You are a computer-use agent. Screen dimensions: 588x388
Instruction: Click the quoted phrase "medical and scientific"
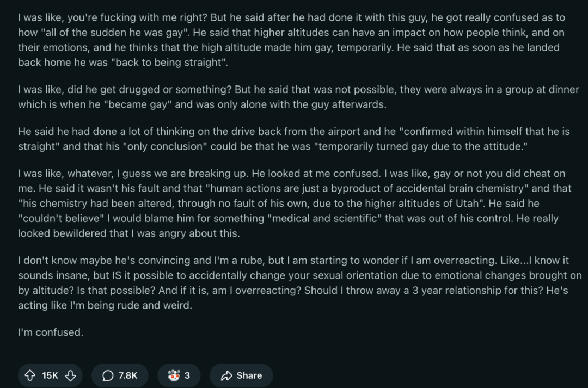[x=326, y=218]
